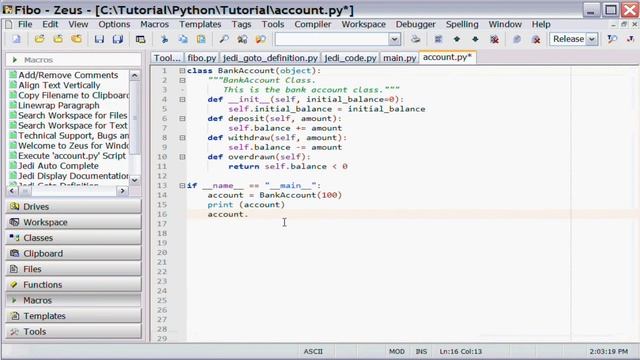Switch to the jedi_goto_definition.py tab
The image size is (640, 360).
pos(270,58)
